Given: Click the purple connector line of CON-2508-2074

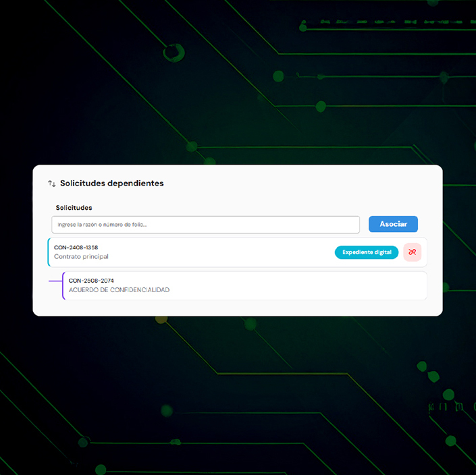Looking at the screenshot, I should coord(55,281).
